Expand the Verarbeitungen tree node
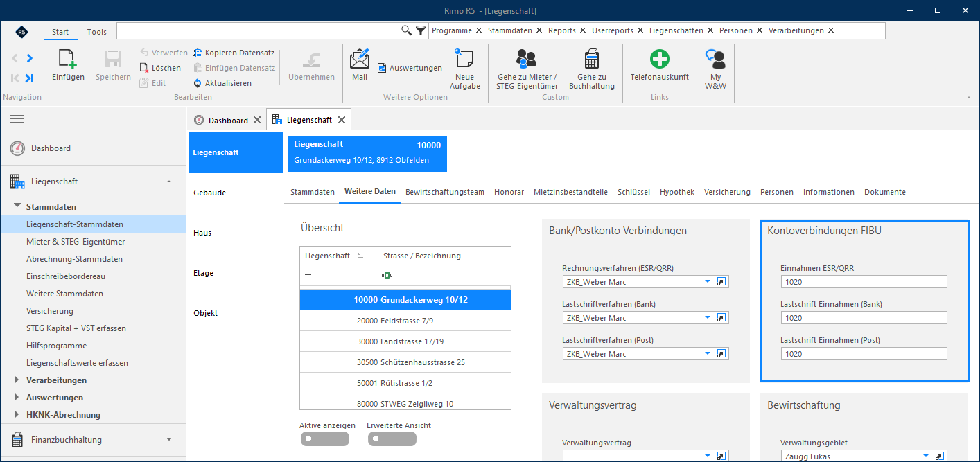 [18, 380]
